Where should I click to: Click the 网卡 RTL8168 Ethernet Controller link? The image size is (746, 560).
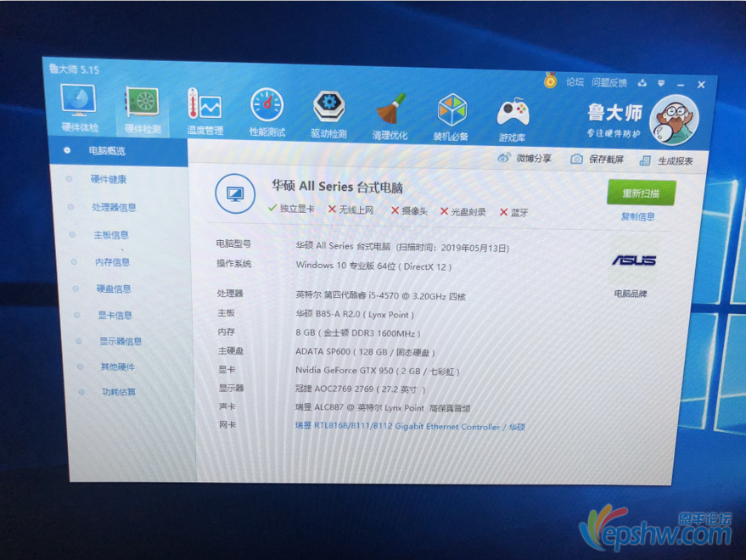point(410,426)
